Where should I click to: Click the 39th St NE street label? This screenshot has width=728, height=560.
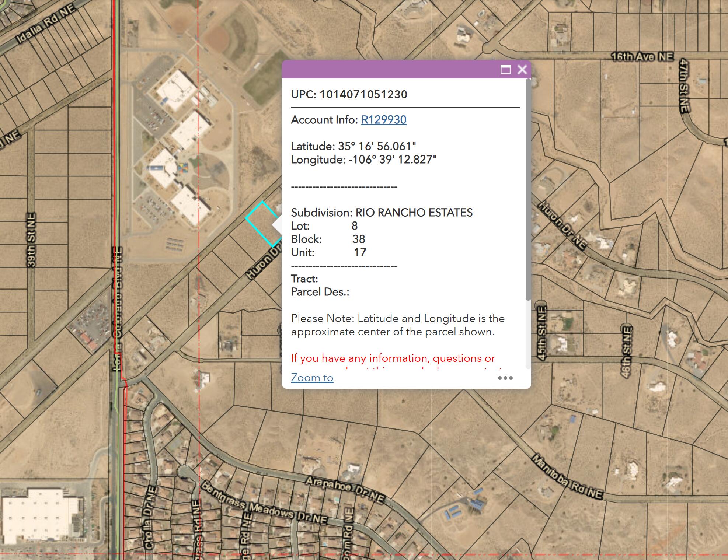pos(31,240)
